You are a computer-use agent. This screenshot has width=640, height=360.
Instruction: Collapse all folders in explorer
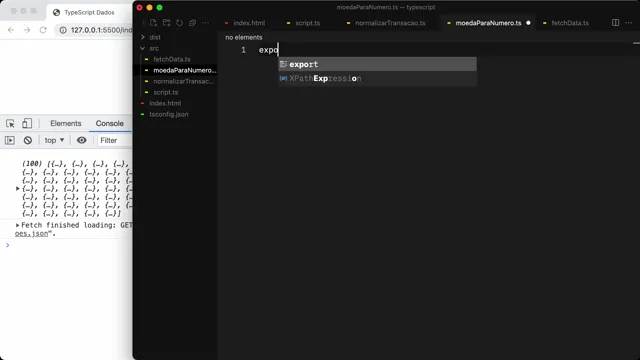pyautogui.click(x=192, y=23)
